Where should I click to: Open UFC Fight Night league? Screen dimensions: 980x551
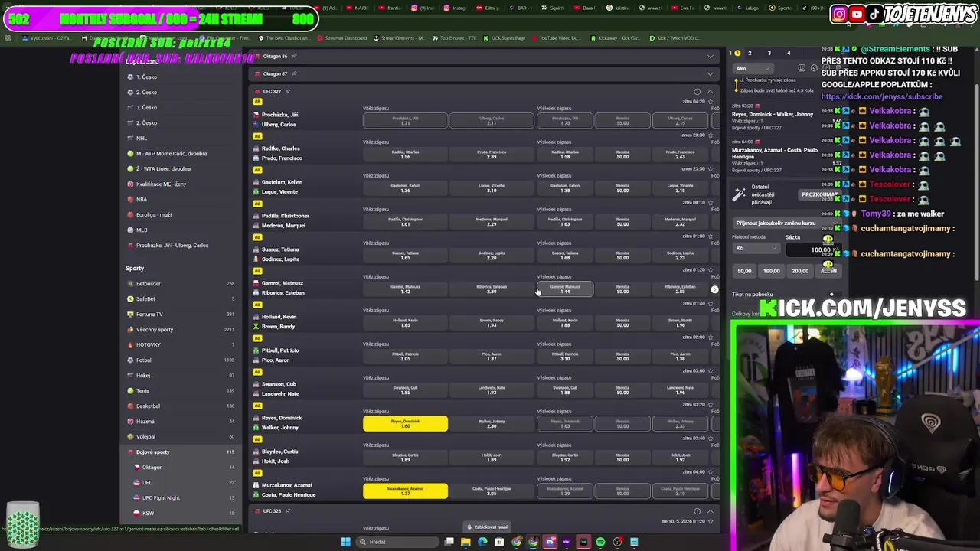click(181, 498)
